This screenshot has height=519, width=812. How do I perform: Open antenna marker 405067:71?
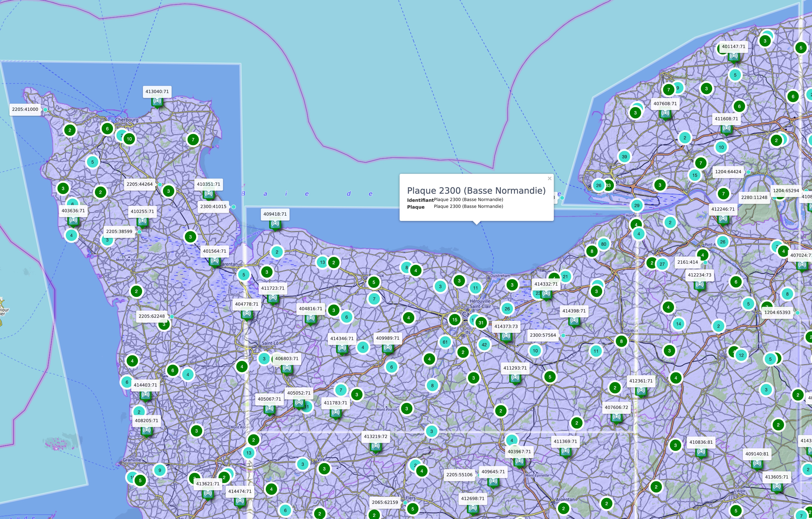pos(269,409)
